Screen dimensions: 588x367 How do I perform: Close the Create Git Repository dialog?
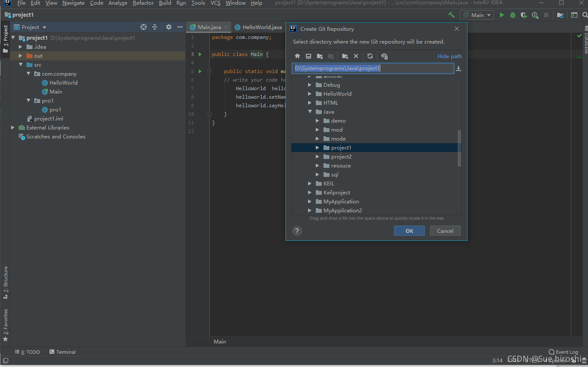point(457,29)
